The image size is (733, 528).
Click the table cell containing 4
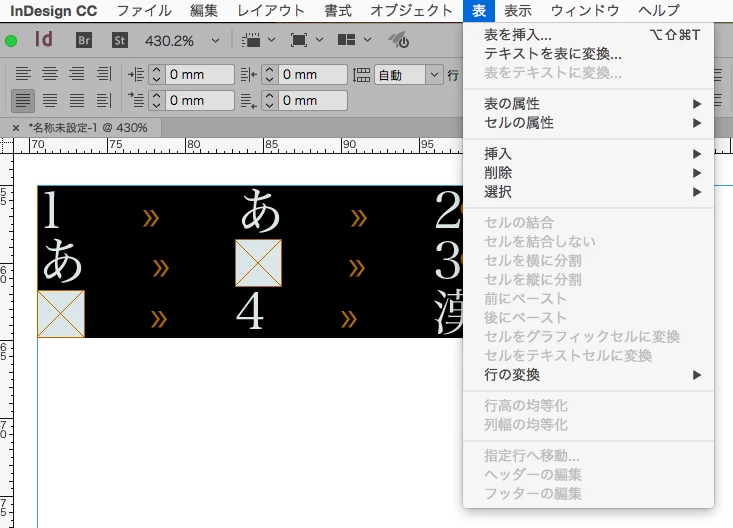coord(250,312)
